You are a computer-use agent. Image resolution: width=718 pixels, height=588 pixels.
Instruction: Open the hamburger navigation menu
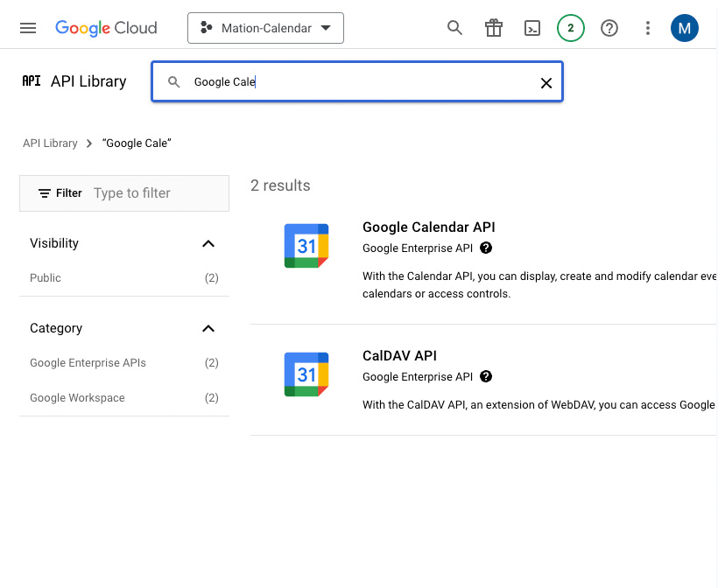[28, 28]
